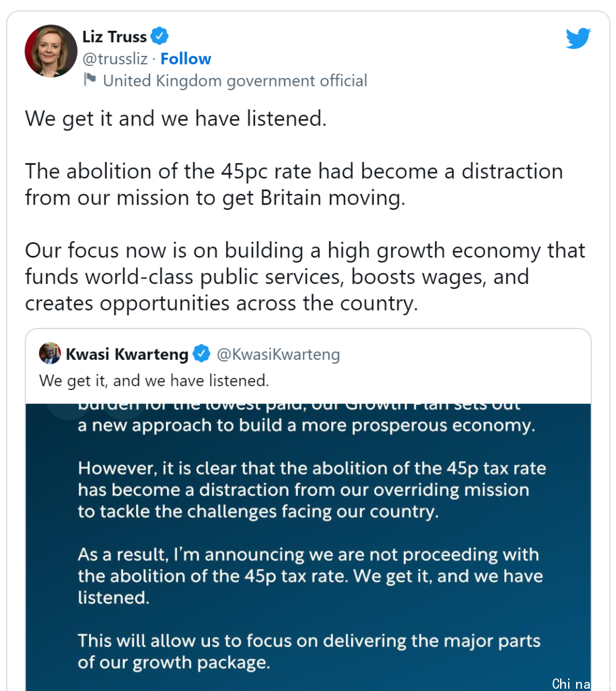
Task: Click Kwasi Kwarteng's verified checkmark badge
Action: tap(201, 353)
